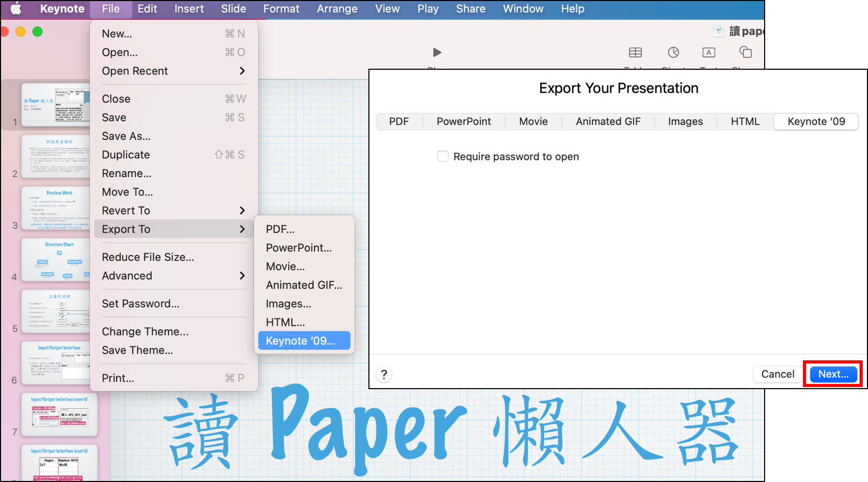Viewport: 868px width, 482px height.
Task: Cancel the export dialog
Action: 778,374
